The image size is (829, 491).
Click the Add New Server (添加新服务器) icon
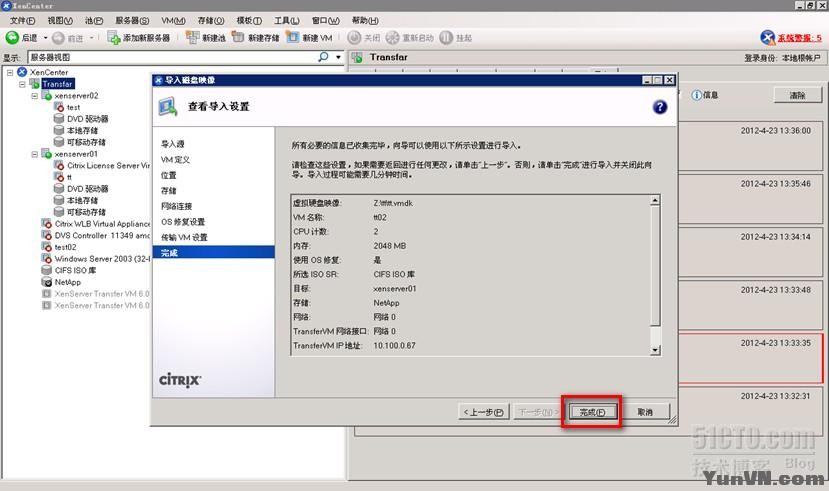click(x=114, y=38)
